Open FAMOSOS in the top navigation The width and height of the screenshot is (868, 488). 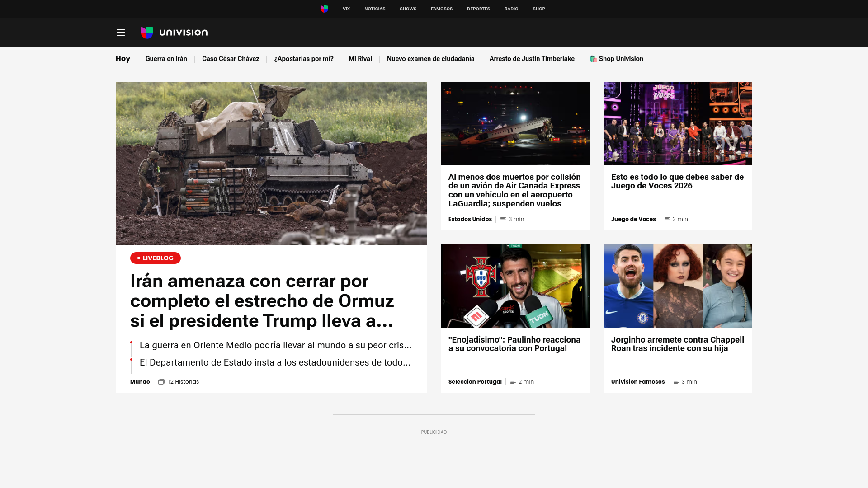point(442,9)
